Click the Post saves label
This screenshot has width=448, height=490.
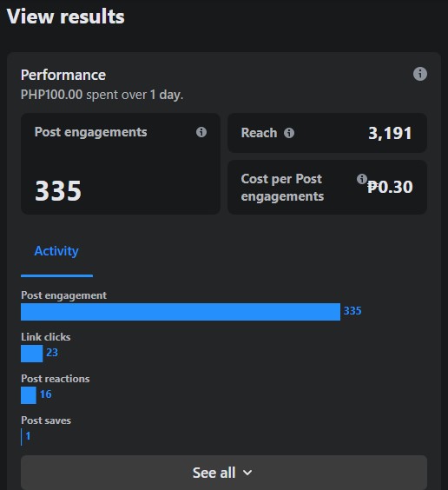[x=46, y=420]
